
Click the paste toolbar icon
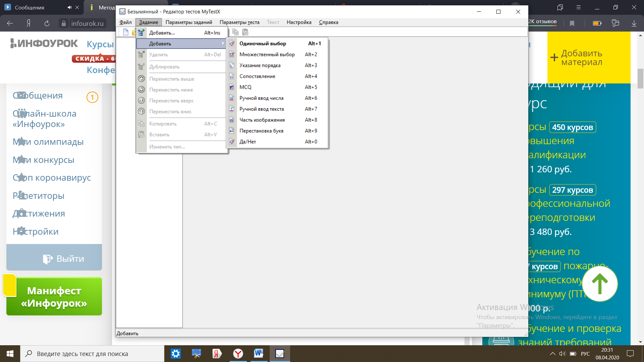pos(245,32)
